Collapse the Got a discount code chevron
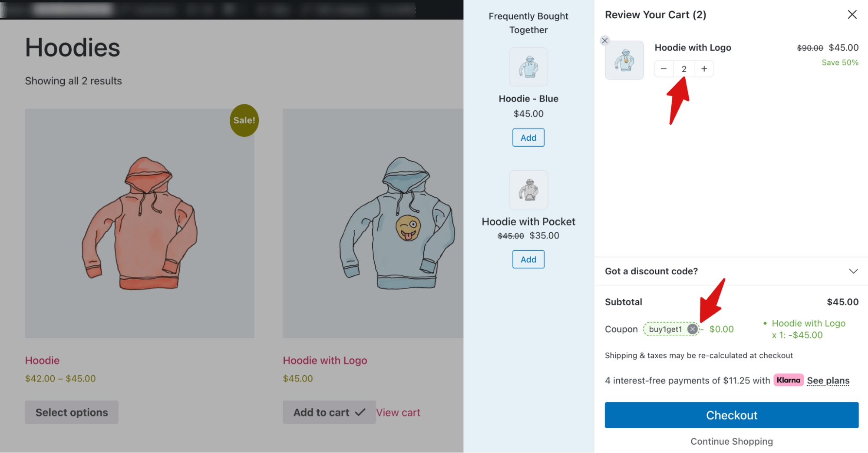Screen dimensions: 868x453 853,271
